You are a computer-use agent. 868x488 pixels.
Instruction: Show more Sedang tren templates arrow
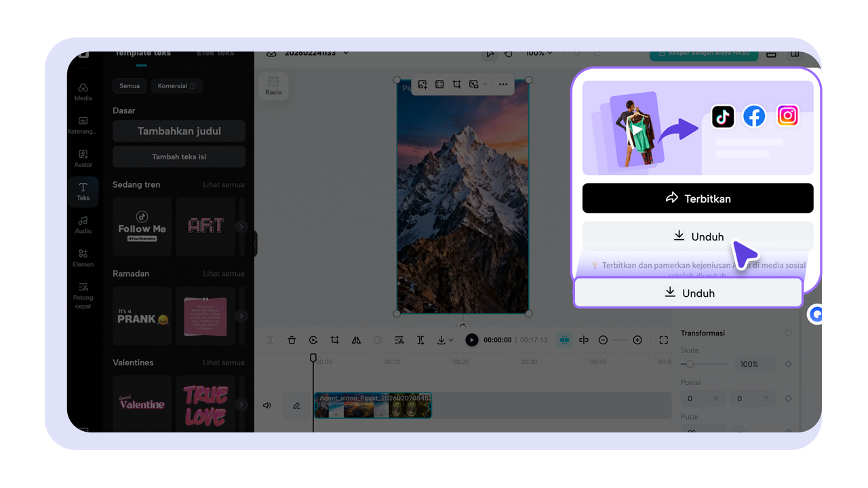click(x=241, y=227)
